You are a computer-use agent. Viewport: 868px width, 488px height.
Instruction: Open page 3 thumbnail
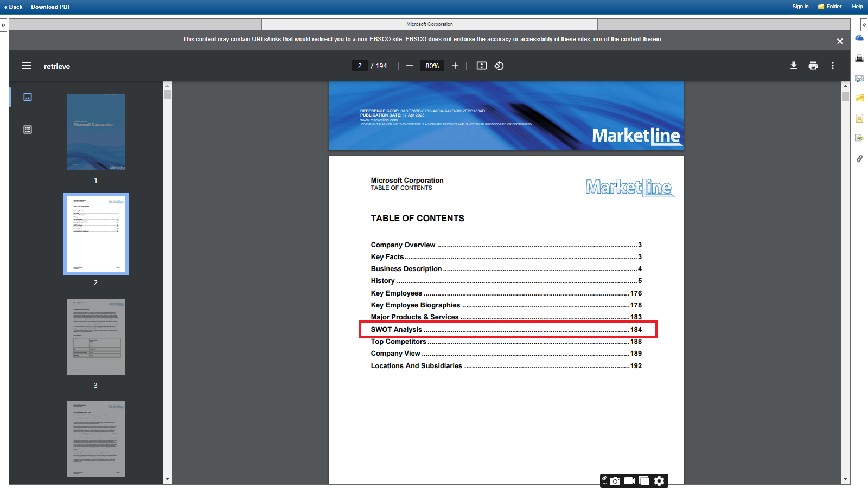[96, 337]
